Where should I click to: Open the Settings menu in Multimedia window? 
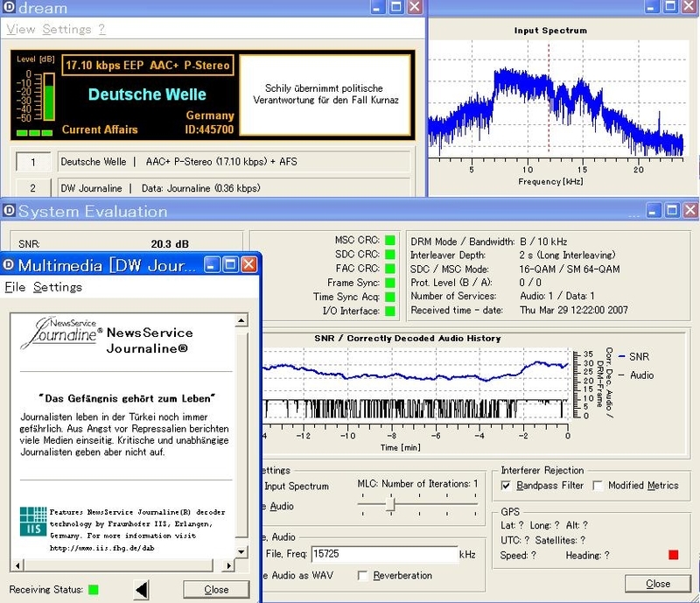(x=58, y=287)
